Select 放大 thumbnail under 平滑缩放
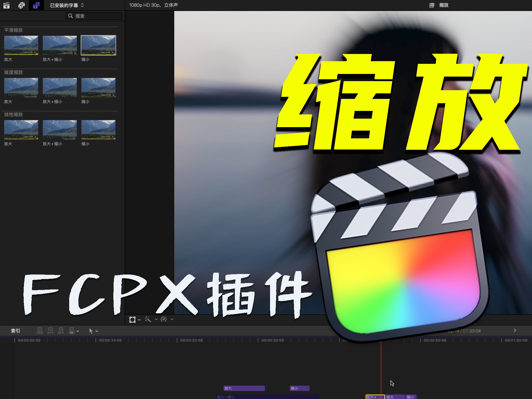Viewport: 532px width, 399px height. coord(21,45)
